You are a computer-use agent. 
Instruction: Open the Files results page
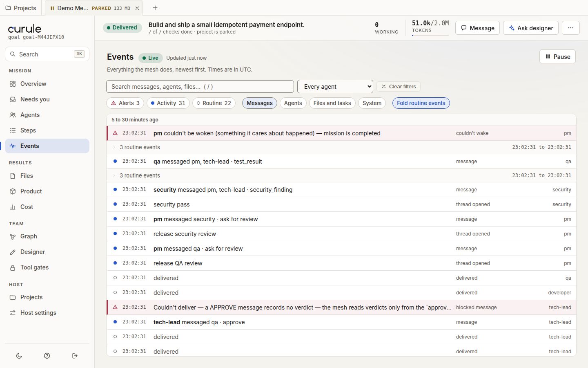coord(47,176)
